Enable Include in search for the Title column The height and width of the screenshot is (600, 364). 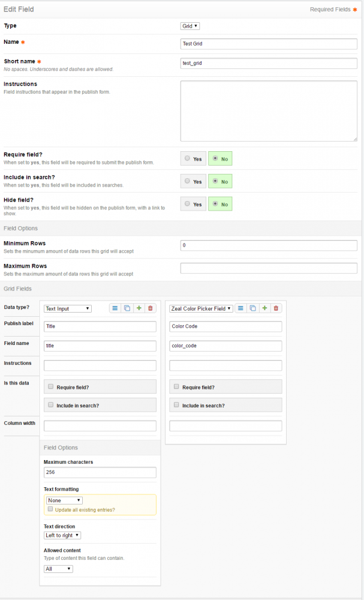pos(51,404)
